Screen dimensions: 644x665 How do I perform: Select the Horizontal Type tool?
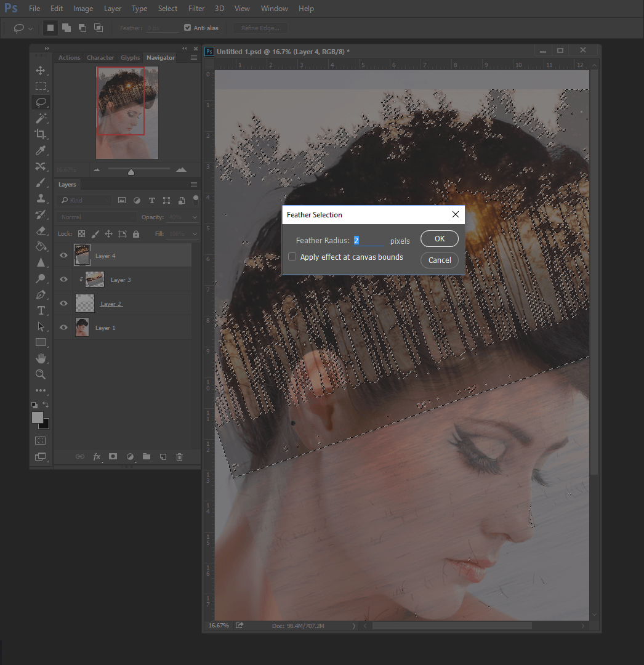[x=41, y=310]
